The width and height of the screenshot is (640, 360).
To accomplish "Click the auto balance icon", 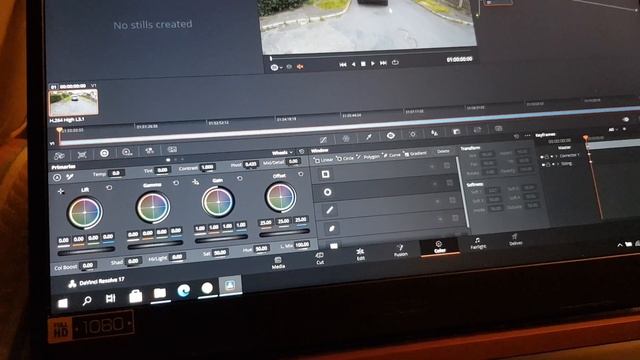I will [x=57, y=178].
